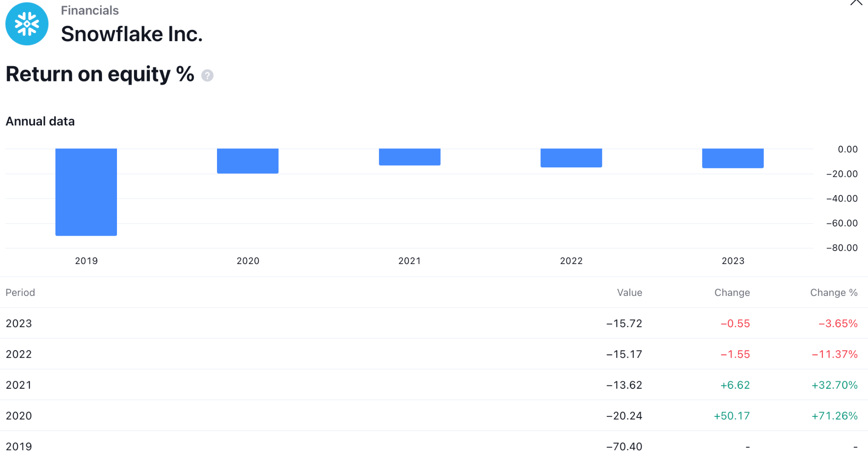The height and width of the screenshot is (457, 868).
Task: Click the value −15.72 for 2023
Action: pyautogui.click(x=624, y=323)
